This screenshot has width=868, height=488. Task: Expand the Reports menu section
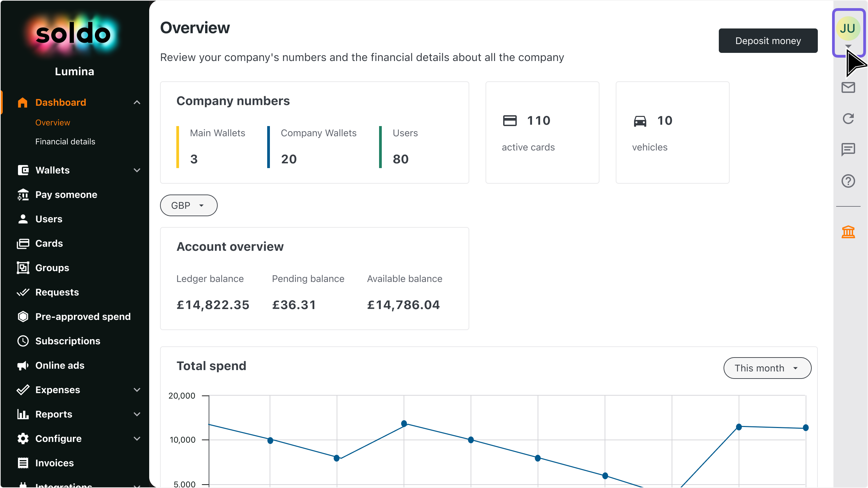79,414
